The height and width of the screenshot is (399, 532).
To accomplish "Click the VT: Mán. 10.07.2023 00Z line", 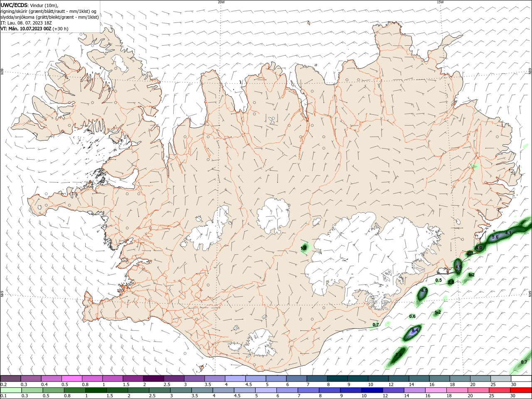I will pyautogui.click(x=34, y=29).
